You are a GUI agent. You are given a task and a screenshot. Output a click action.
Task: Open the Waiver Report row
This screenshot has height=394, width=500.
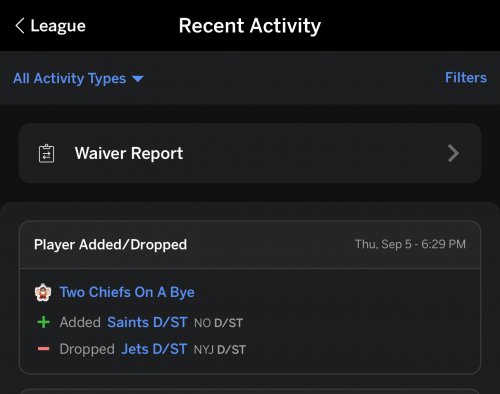pyautogui.click(x=250, y=153)
